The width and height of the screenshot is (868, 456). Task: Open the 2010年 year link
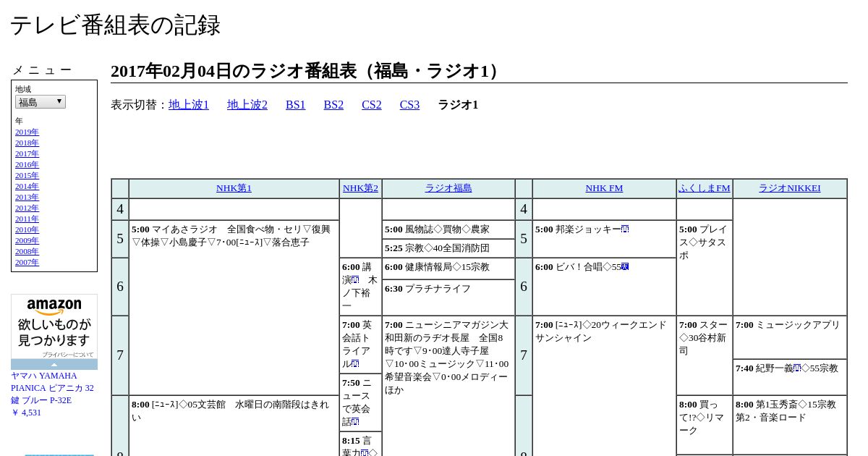27,230
